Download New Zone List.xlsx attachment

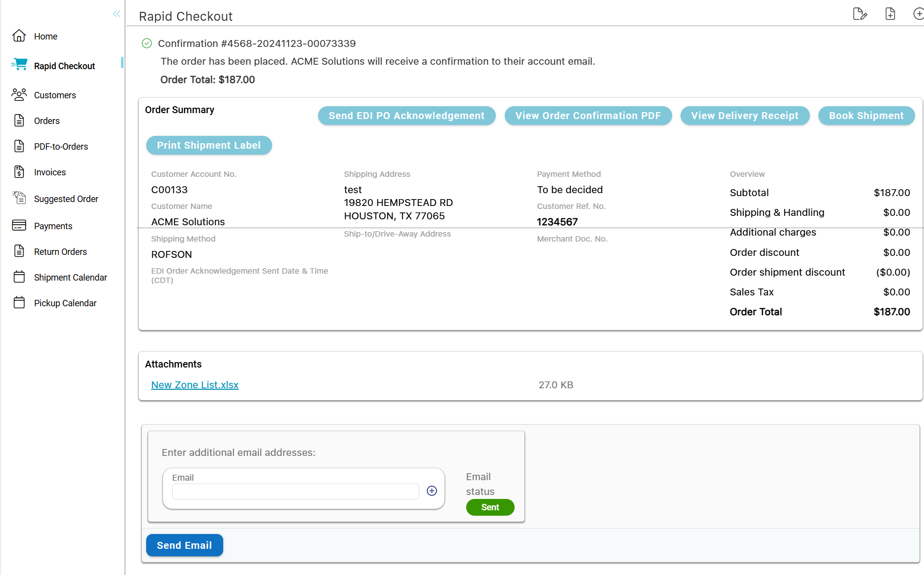tap(195, 385)
